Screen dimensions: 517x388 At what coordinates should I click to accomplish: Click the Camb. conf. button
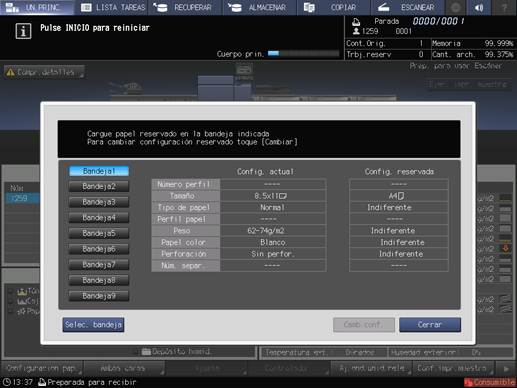[364, 325]
